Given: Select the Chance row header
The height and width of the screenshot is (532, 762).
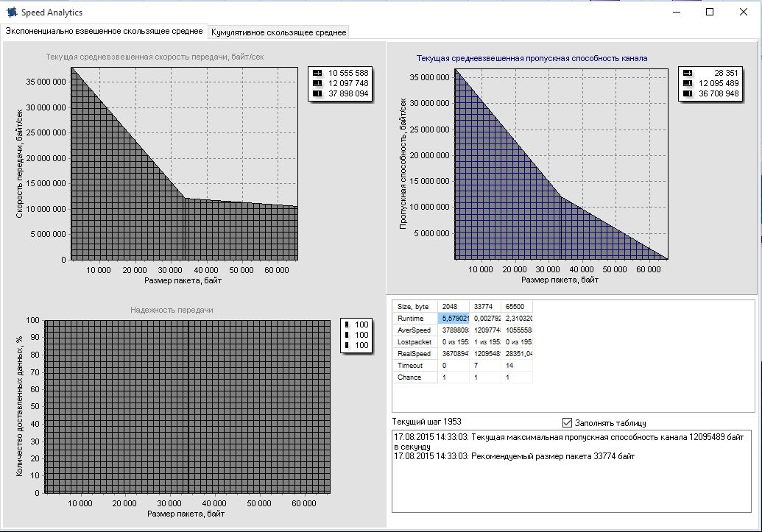Looking at the screenshot, I should (414, 377).
